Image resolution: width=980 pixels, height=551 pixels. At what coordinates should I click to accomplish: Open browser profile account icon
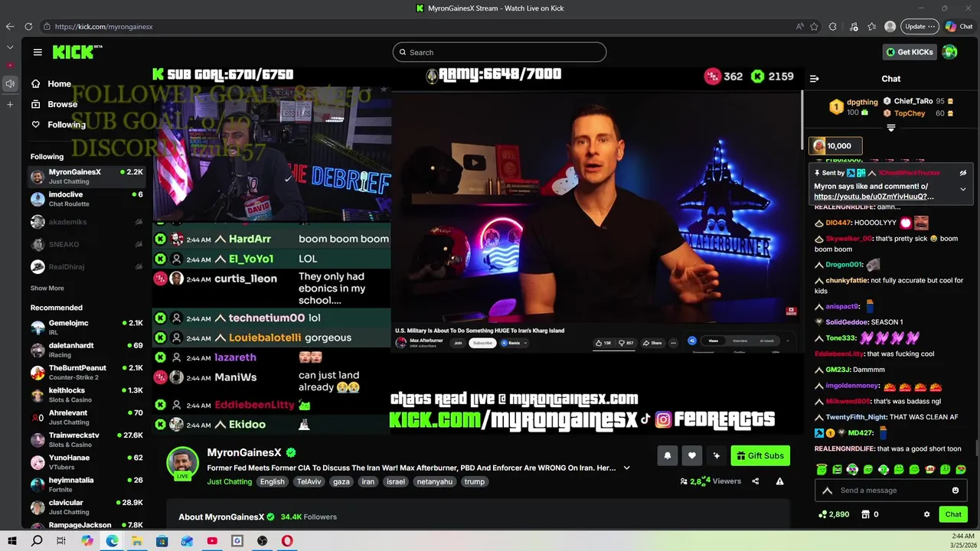pyautogui.click(x=890, y=26)
